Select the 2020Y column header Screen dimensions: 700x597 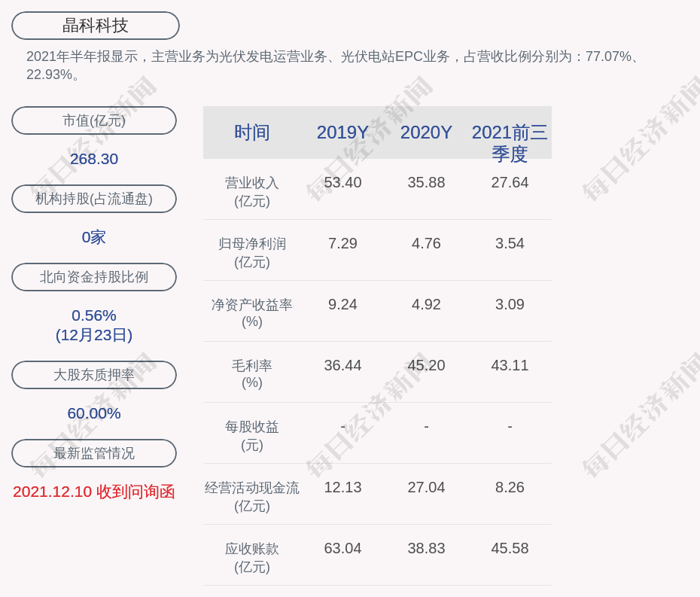426,132
